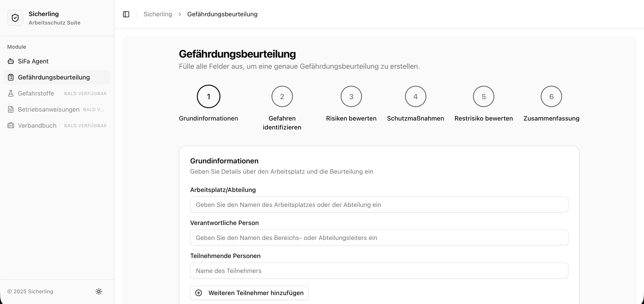Click the Sicherling breadcrumb link

[x=158, y=14]
